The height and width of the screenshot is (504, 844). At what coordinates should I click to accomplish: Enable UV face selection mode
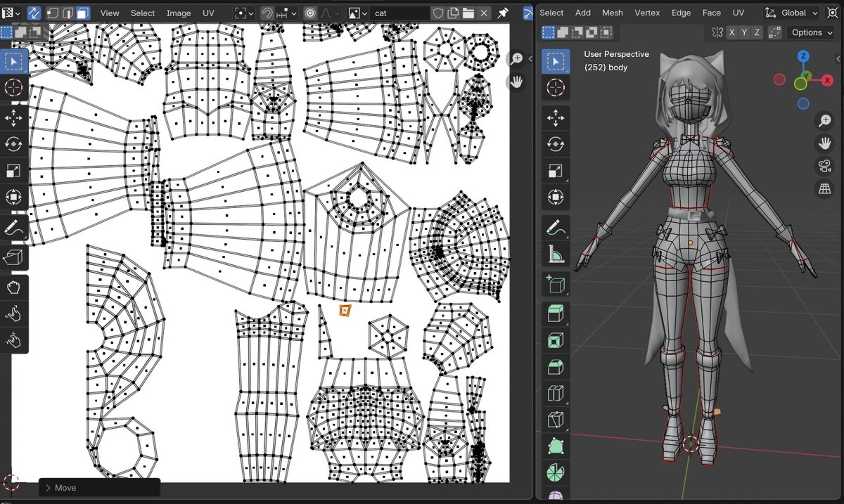(x=83, y=13)
